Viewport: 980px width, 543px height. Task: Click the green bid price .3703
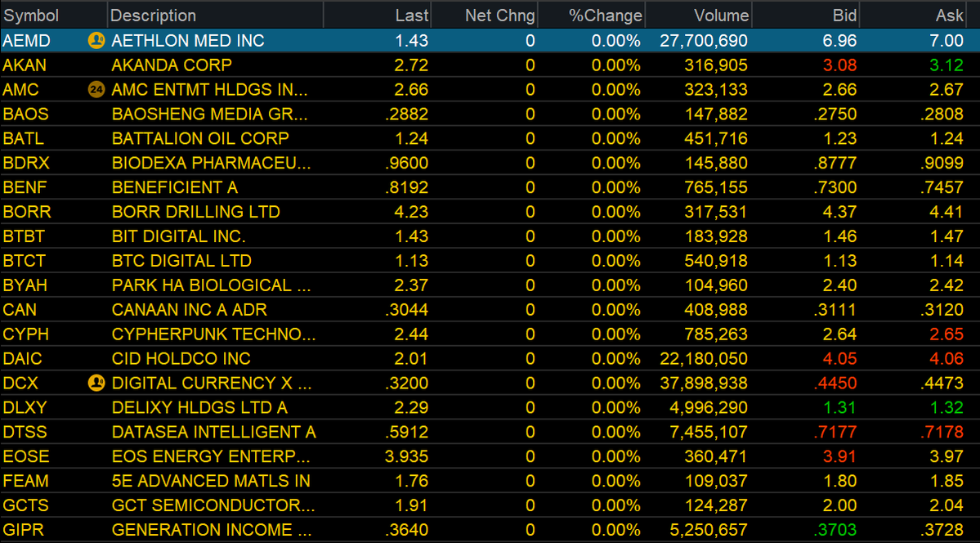click(x=835, y=530)
